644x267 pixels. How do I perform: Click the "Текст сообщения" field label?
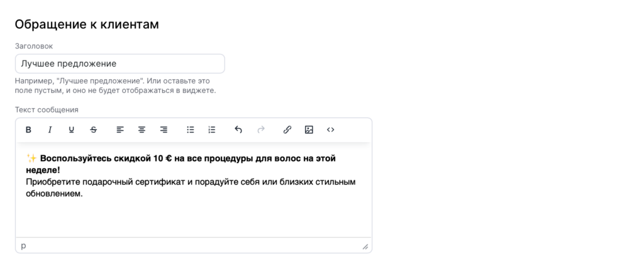pyautogui.click(x=47, y=109)
